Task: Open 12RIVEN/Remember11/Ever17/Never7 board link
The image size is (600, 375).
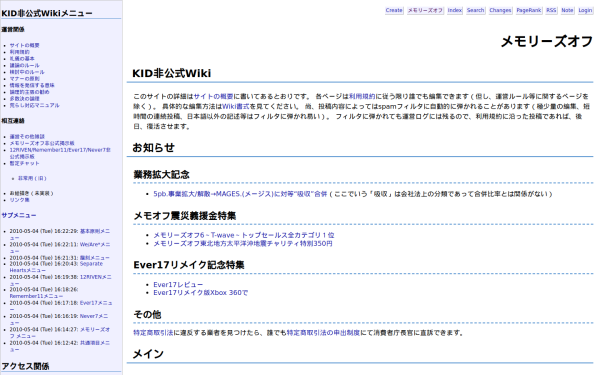Action: [60, 153]
